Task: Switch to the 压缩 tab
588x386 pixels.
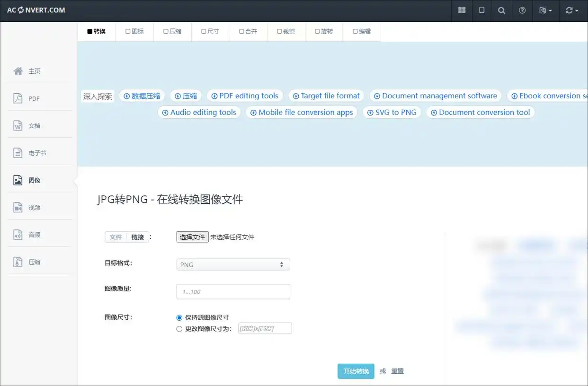Action: click(x=172, y=32)
